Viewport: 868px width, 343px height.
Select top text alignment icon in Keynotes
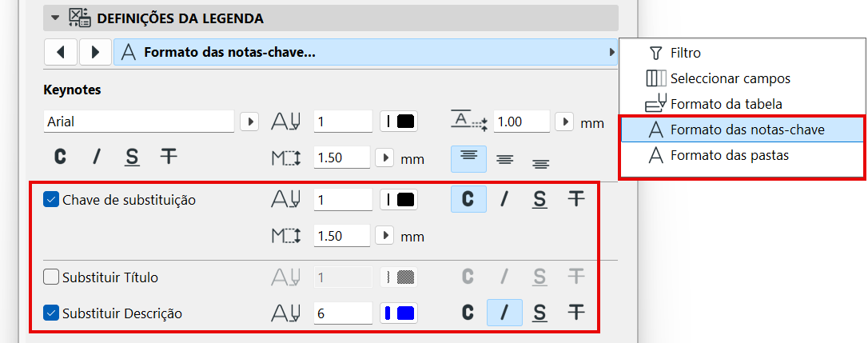pos(469,158)
